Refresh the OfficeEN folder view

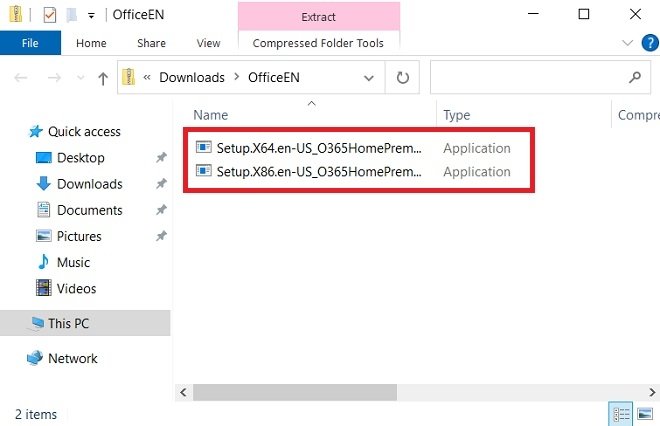tap(403, 77)
